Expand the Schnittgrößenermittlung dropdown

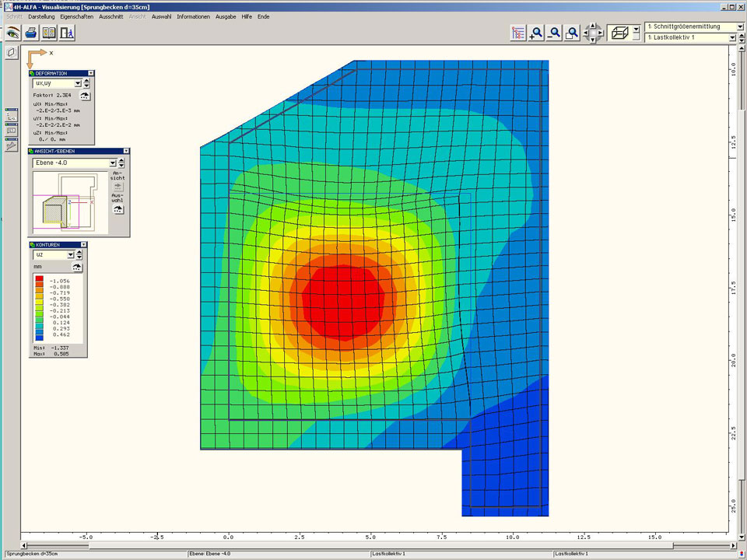(x=739, y=26)
